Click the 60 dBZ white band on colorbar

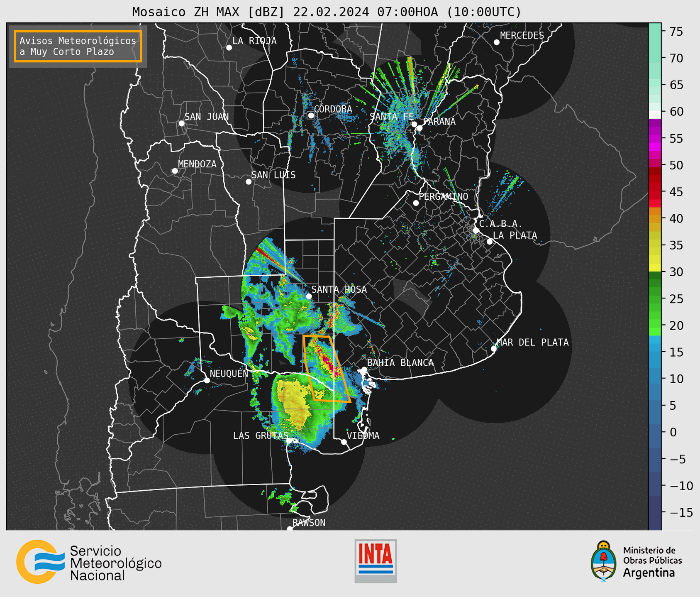click(655, 115)
